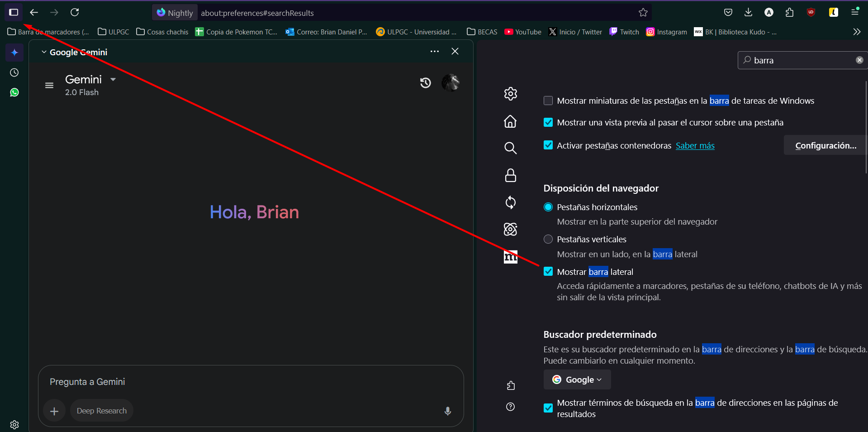The width and height of the screenshot is (868, 432).
Task: Open the AI chatbot sparkle icon in the sidebar
Action: (x=14, y=53)
